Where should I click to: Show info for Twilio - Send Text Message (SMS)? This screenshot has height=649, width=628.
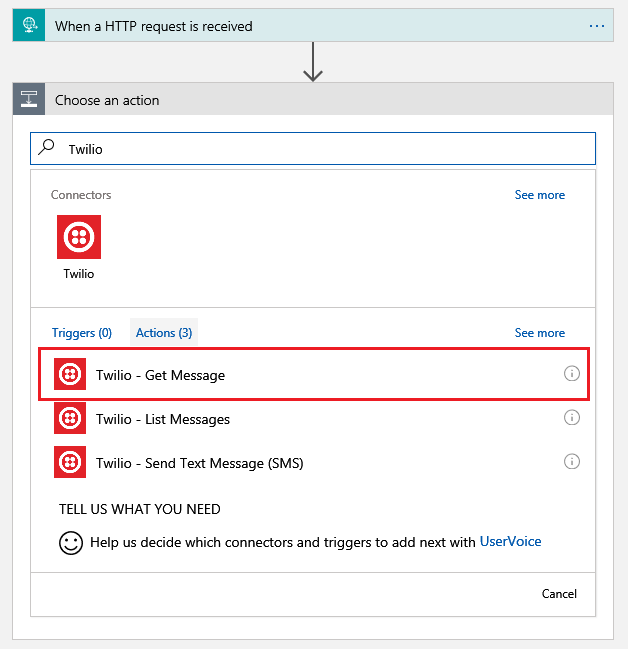pyautogui.click(x=572, y=462)
